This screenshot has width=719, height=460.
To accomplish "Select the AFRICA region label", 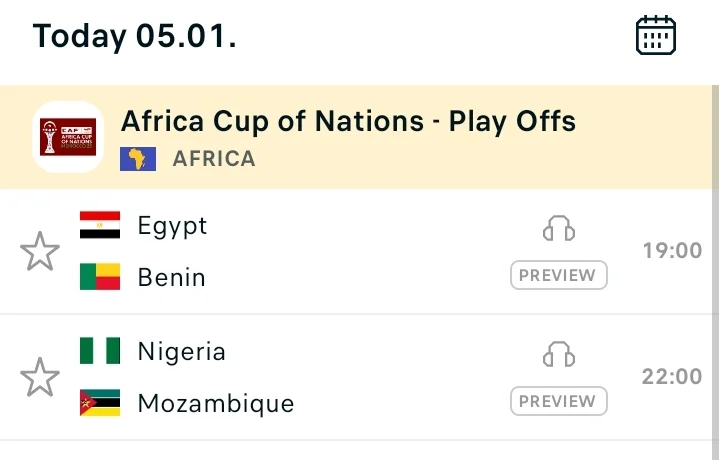I will pyautogui.click(x=214, y=159).
